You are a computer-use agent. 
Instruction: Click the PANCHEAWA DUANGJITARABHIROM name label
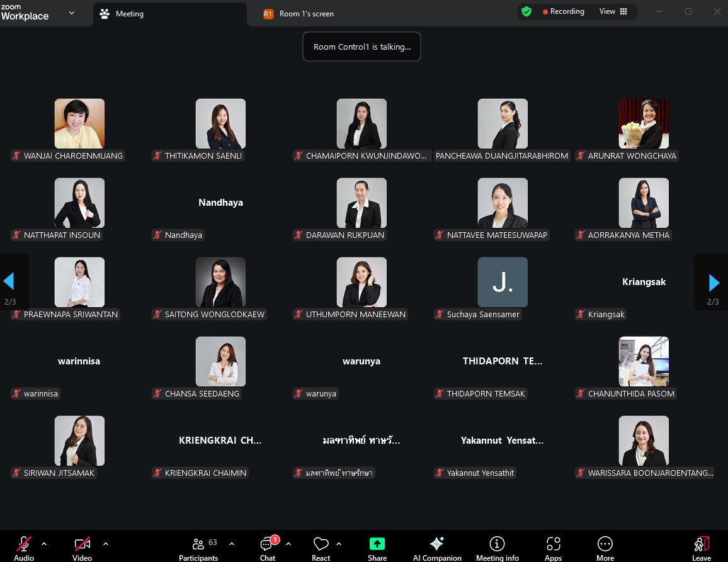click(x=502, y=156)
